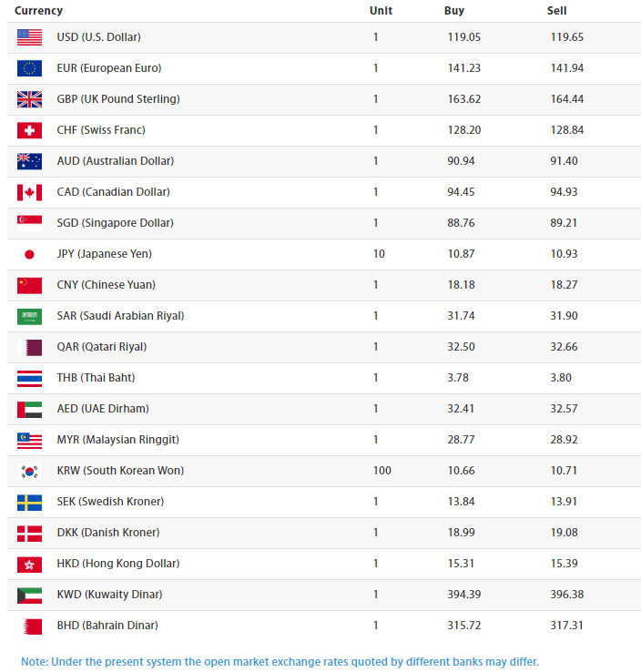This screenshot has width=641, height=672.
Task: Click the BHD sell rate 317.31
Action: (566, 625)
